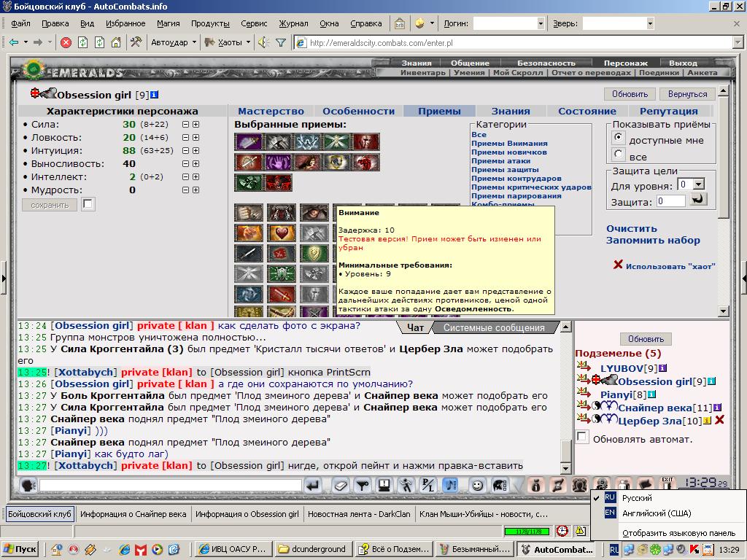Click the chat log vertical scrollbar
The image size is (747, 560).
pos(565,397)
